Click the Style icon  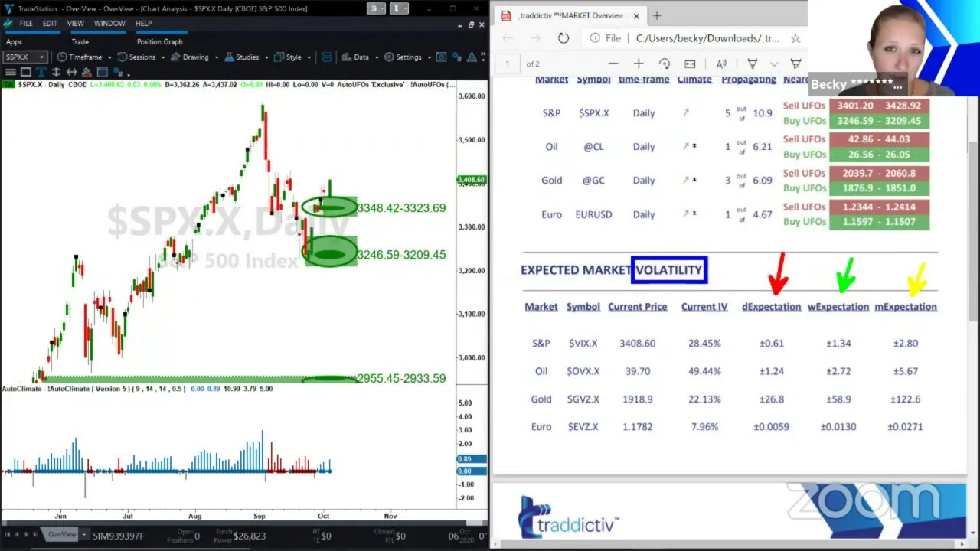(279, 57)
